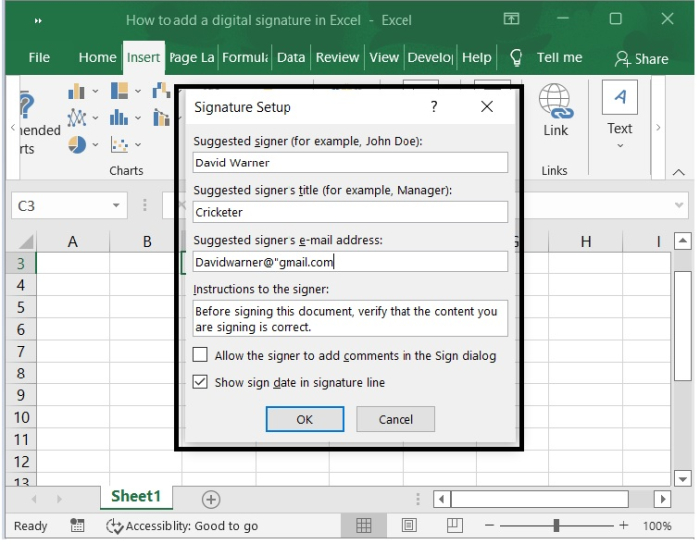This screenshot has height=544, width=700.
Task: Switch to Normal view
Action: tap(363, 526)
